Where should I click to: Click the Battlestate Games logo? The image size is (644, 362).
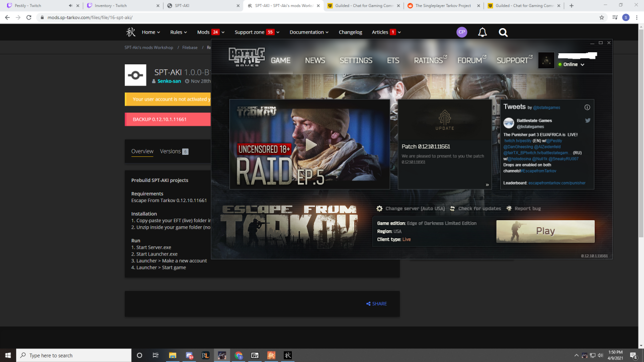(x=247, y=57)
